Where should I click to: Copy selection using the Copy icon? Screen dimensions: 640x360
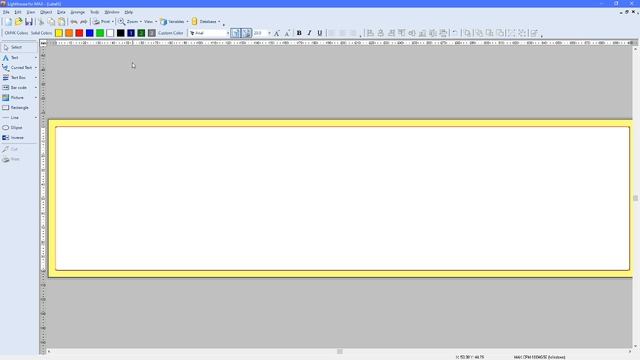point(51,22)
